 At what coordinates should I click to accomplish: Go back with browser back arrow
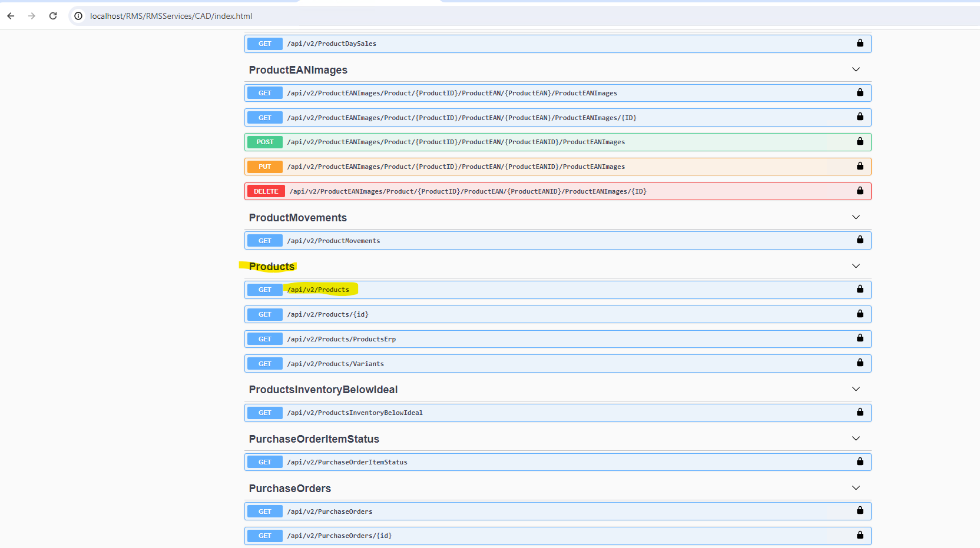pos(11,16)
